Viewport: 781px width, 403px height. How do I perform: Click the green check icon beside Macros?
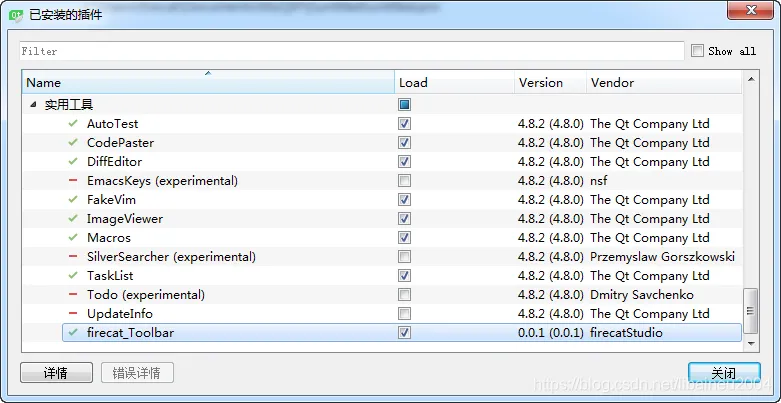[73, 237]
